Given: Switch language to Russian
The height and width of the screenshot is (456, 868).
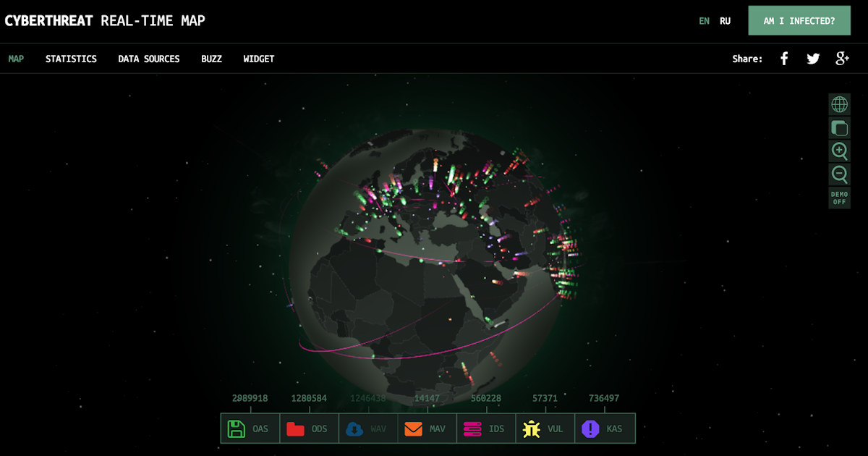Looking at the screenshot, I should click(x=725, y=21).
